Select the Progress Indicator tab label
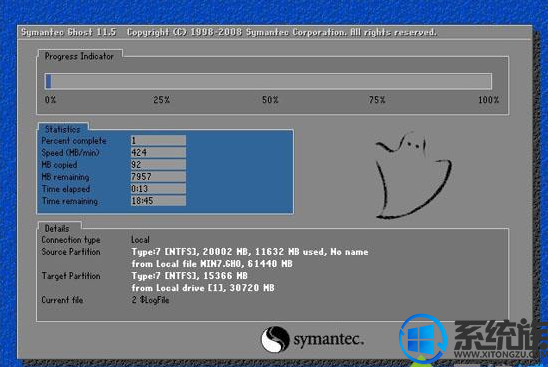548x367 pixels. (79, 56)
